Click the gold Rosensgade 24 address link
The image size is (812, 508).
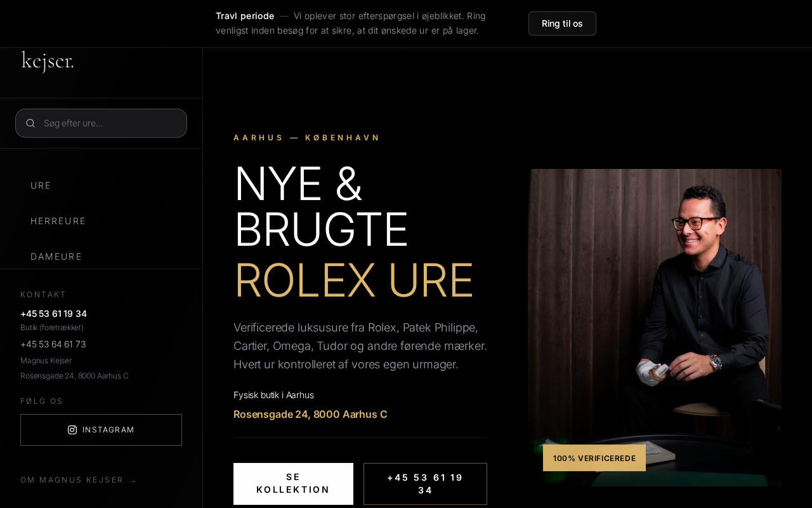tap(310, 415)
